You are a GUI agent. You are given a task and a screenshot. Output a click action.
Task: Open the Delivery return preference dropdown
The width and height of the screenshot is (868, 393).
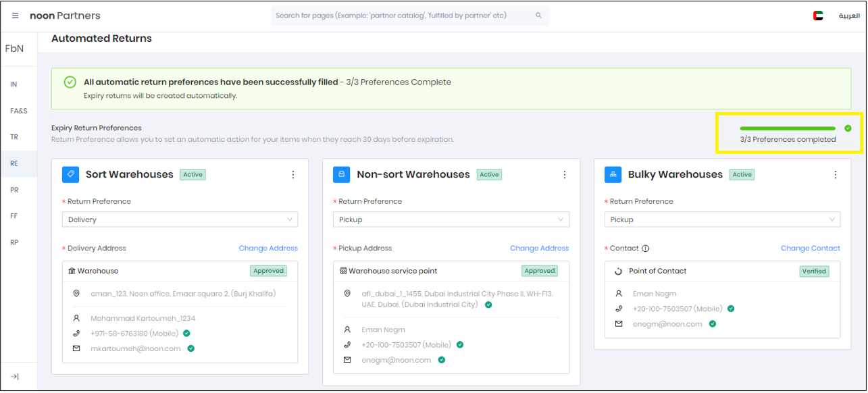coord(180,219)
